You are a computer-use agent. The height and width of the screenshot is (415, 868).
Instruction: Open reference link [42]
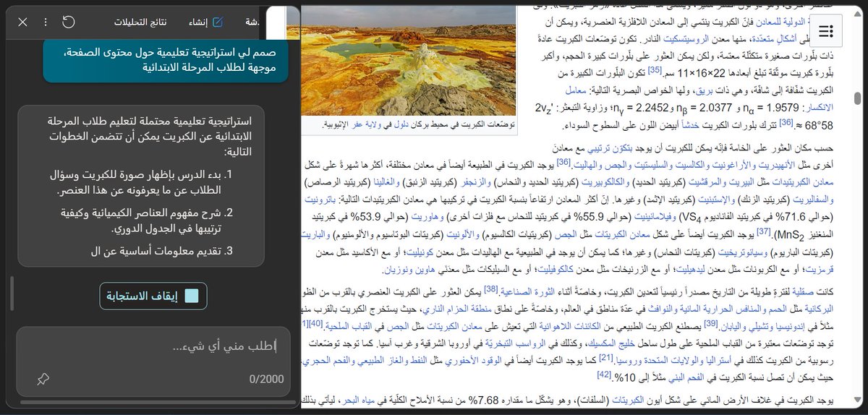pyautogui.click(x=605, y=375)
